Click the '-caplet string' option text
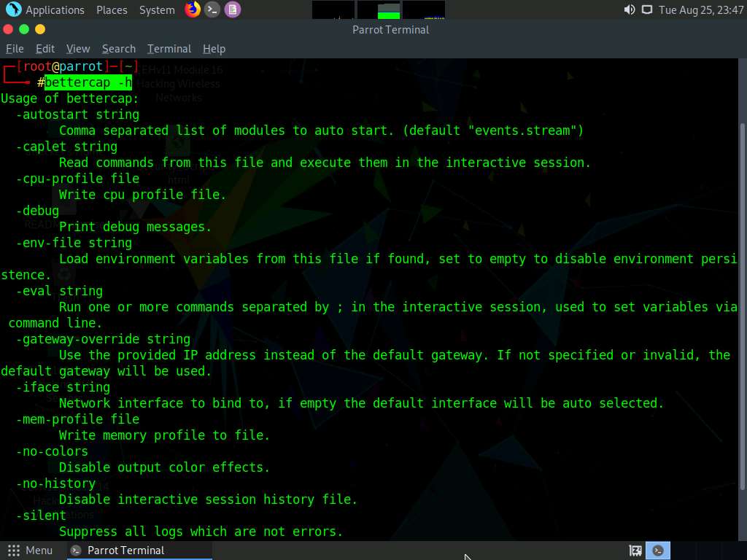The height and width of the screenshot is (560, 747). 66,147
